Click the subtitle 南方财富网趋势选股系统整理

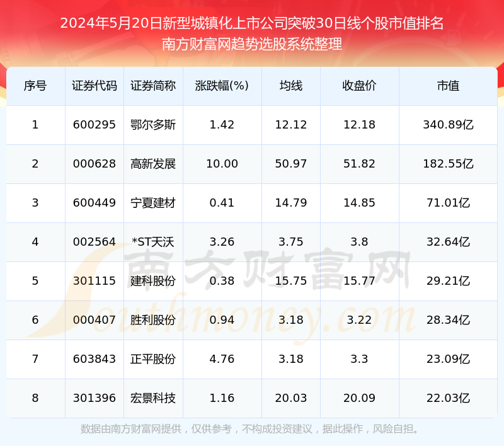[252, 44]
